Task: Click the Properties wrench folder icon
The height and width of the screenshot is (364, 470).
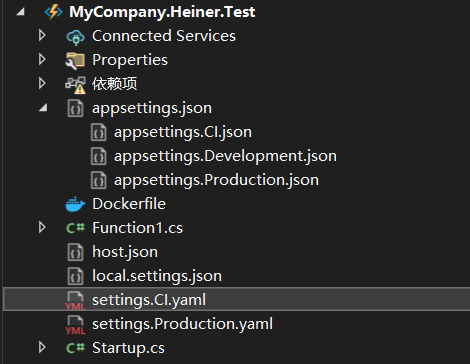Action: (75, 61)
